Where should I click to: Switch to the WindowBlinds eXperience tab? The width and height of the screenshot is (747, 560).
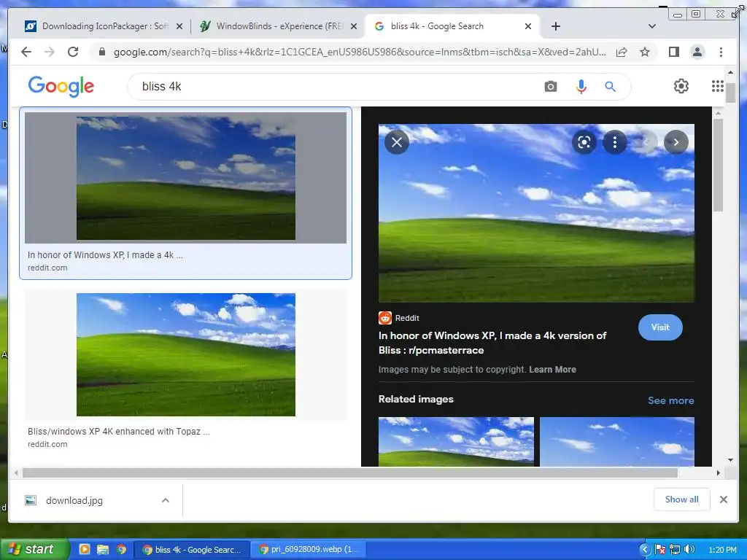point(279,26)
